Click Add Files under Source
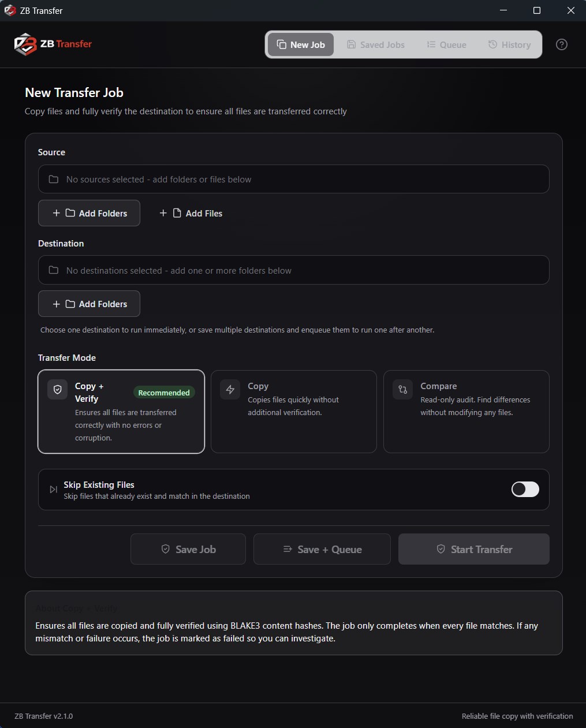 coord(191,213)
